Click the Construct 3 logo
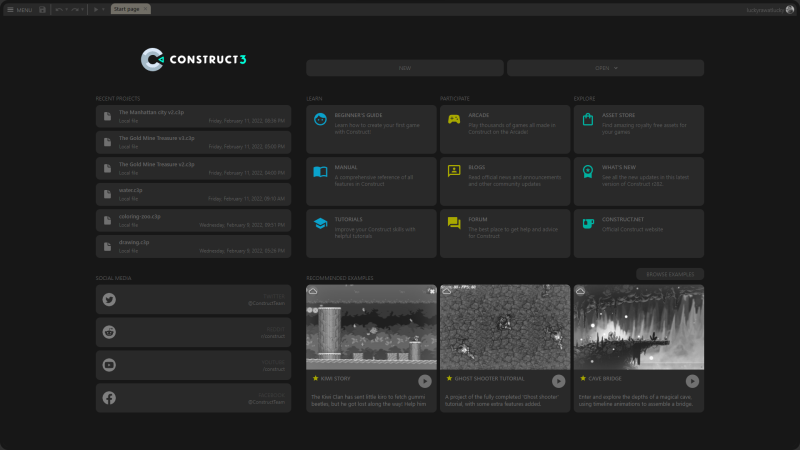The height and width of the screenshot is (450, 800). tap(194, 60)
